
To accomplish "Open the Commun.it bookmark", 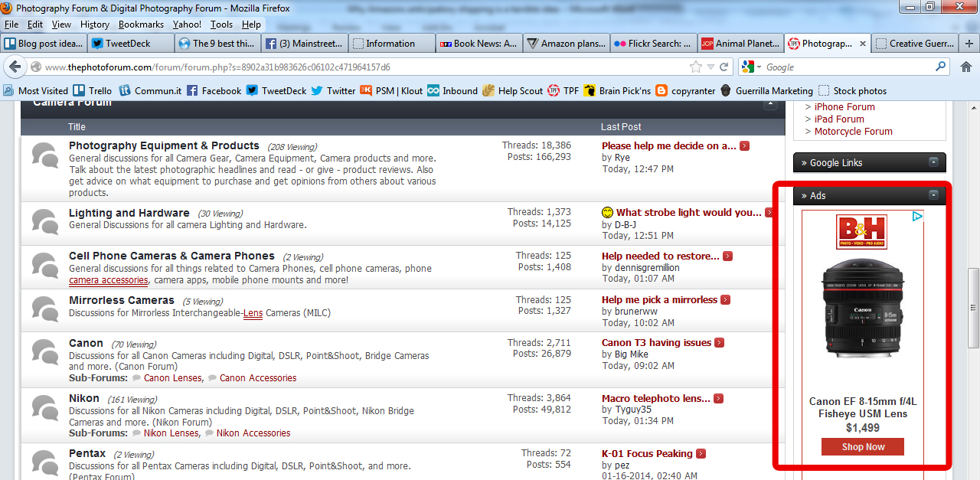I will pos(150,90).
